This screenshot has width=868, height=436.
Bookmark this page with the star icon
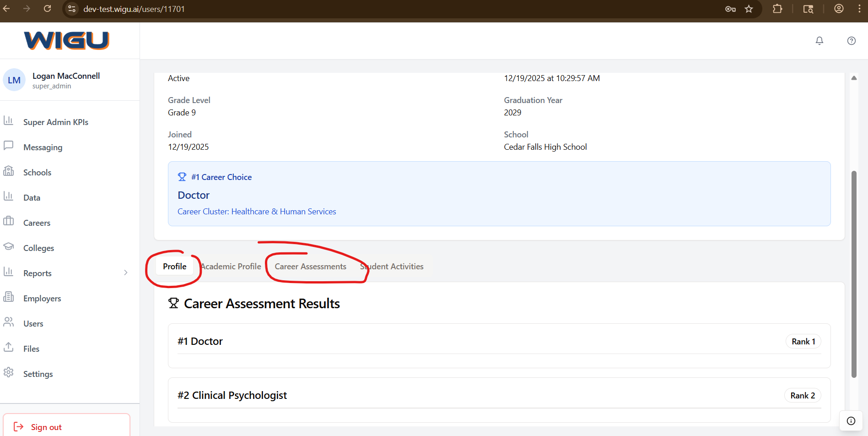(x=749, y=9)
